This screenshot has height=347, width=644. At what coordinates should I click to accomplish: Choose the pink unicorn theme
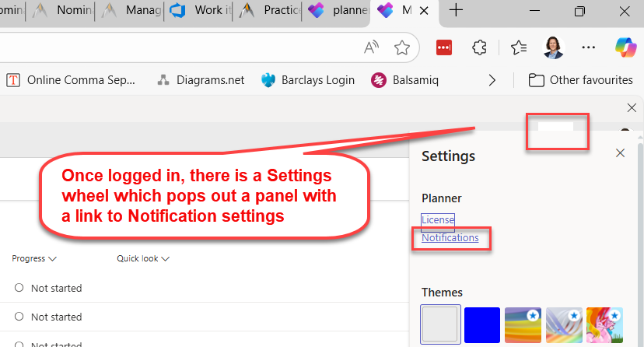(x=604, y=324)
